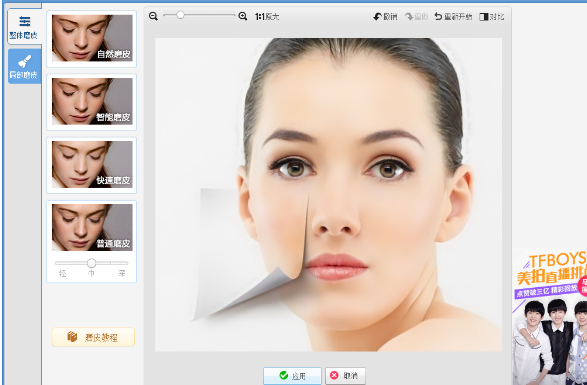The image size is (587, 385).
Task: Select the 智能磨皮 preset thumbnail
Action: (92, 101)
